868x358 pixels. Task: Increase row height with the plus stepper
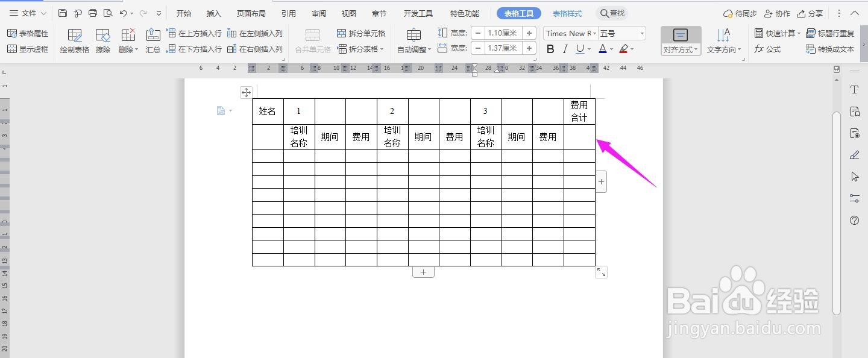coord(529,33)
